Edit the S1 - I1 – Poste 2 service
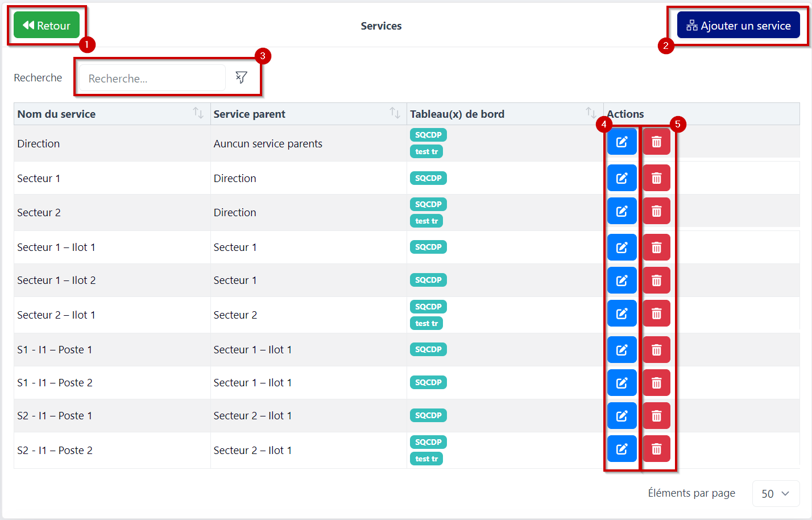Viewport: 812px width, 520px height. click(x=622, y=382)
